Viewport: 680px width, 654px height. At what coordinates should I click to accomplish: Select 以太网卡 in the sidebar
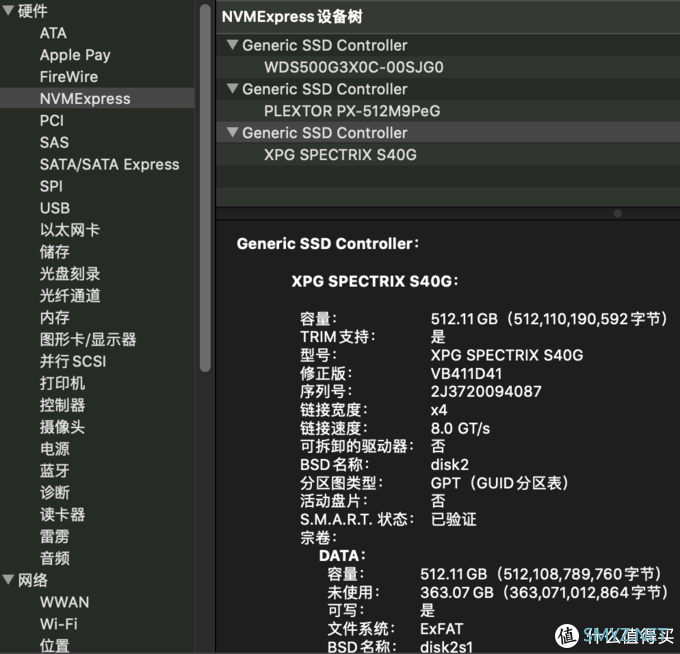tap(70, 230)
